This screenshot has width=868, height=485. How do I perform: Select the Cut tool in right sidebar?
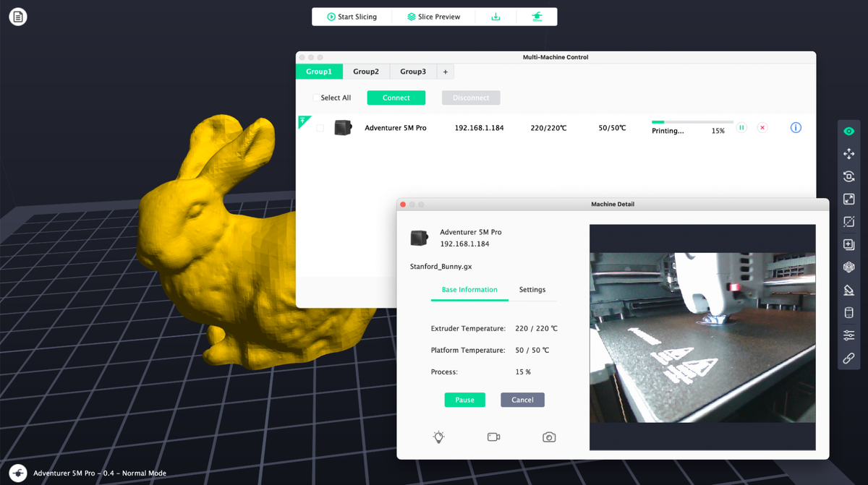(849, 222)
